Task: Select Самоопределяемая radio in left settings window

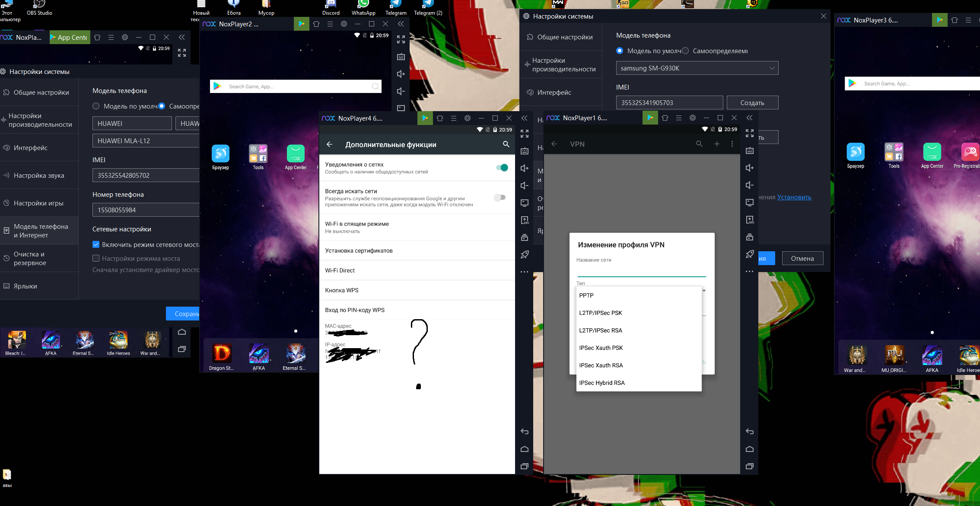Action: (x=162, y=106)
